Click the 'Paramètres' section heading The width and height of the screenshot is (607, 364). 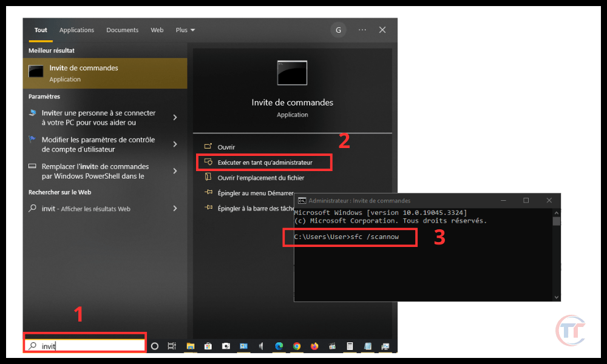pos(44,96)
